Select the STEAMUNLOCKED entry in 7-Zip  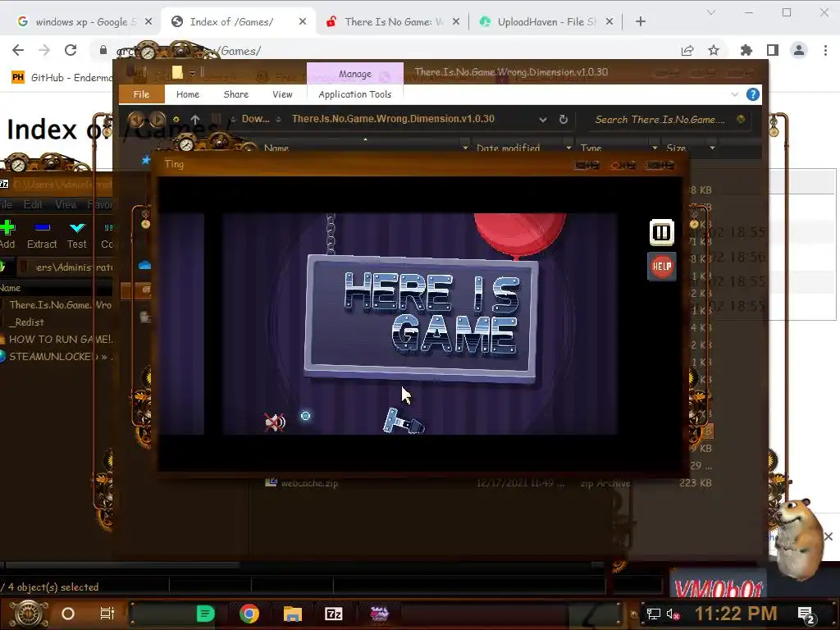[57, 356]
